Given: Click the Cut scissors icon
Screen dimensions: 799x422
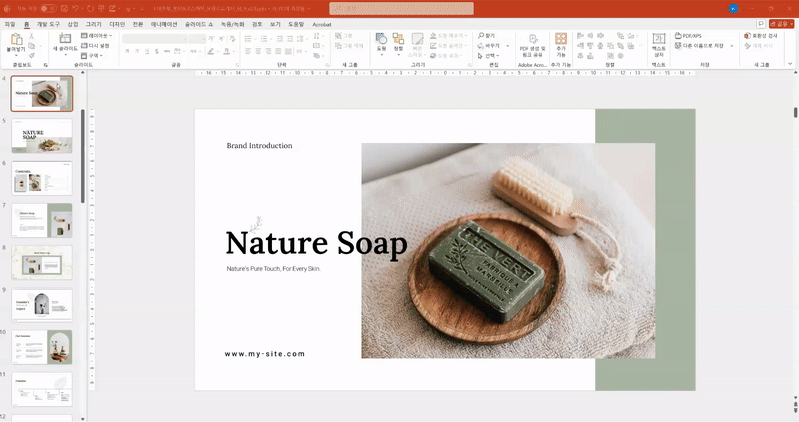Looking at the screenshot, I should pos(32,36).
